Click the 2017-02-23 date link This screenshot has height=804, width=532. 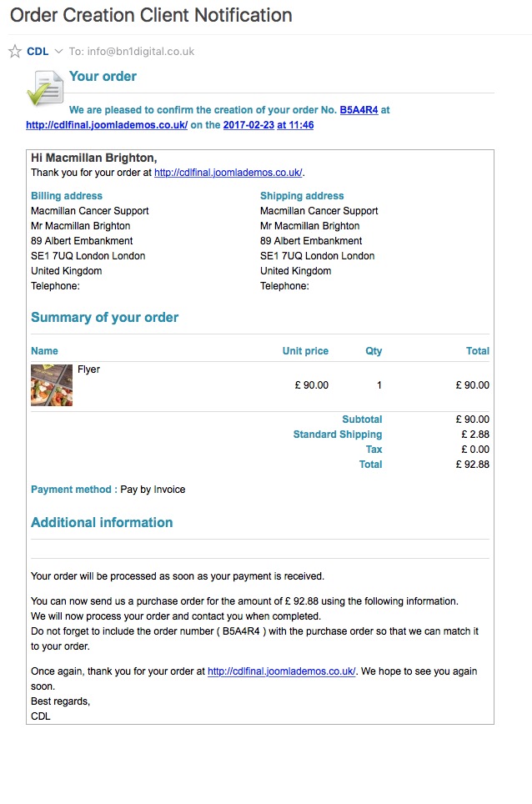click(248, 125)
